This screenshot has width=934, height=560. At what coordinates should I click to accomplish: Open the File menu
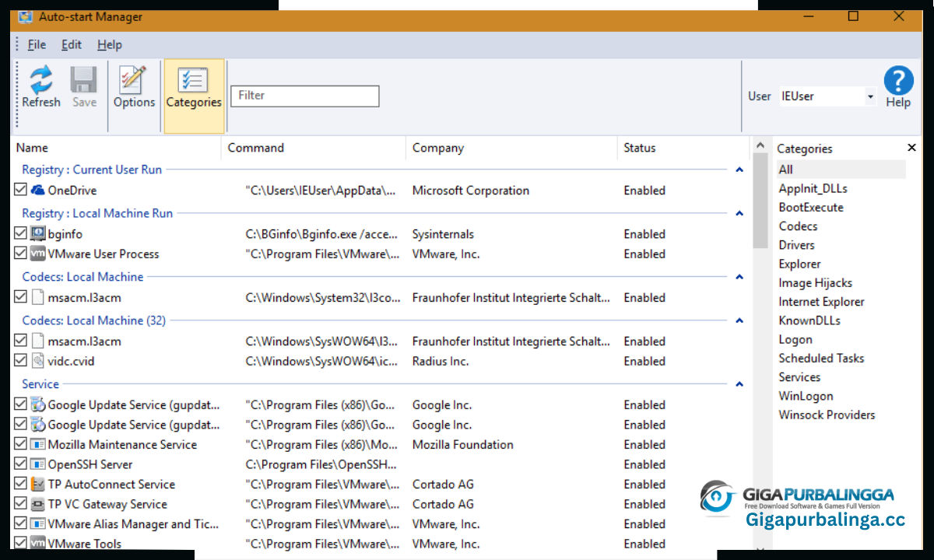coord(37,44)
